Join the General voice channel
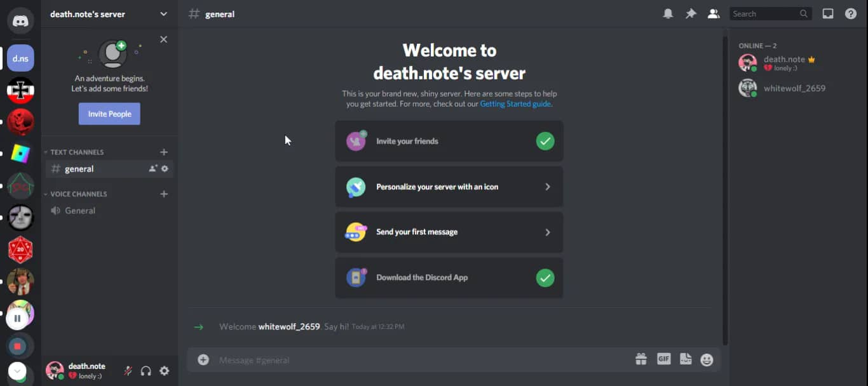The image size is (868, 386). point(109,211)
